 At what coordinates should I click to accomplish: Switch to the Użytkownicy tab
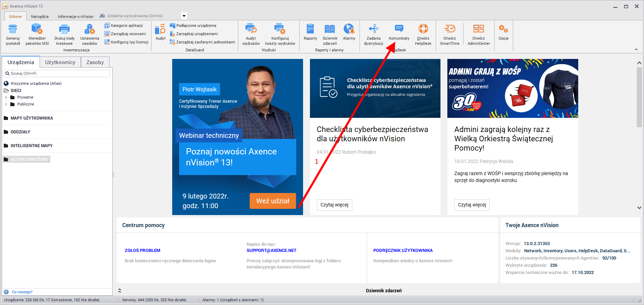[x=60, y=62]
